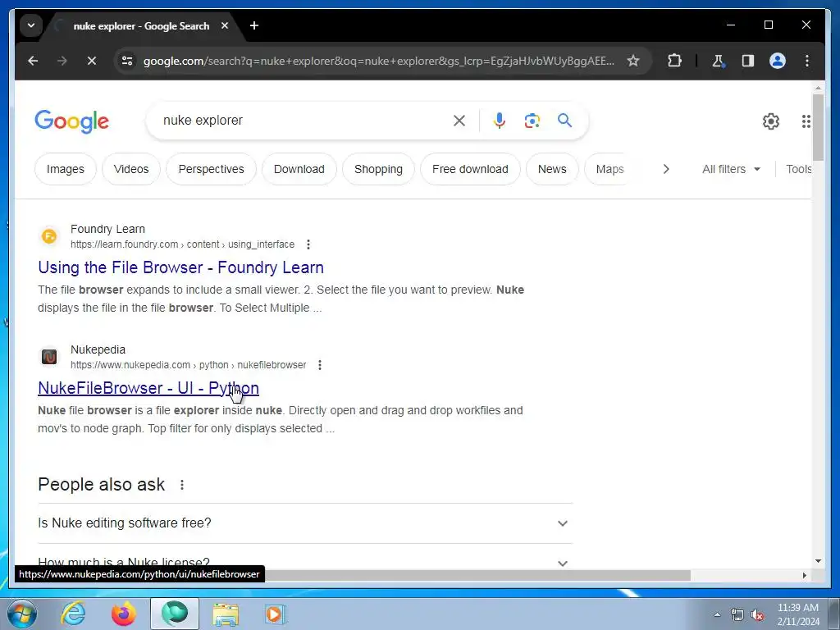Click the nukepedia.com URL breadcrumb
This screenshot has height=630, width=840.
coord(189,365)
